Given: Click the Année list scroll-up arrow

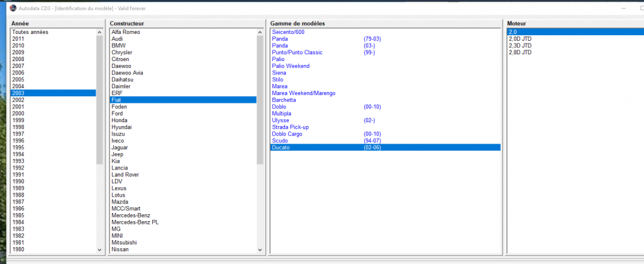Looking at the screenshot, I should [99, 32].
